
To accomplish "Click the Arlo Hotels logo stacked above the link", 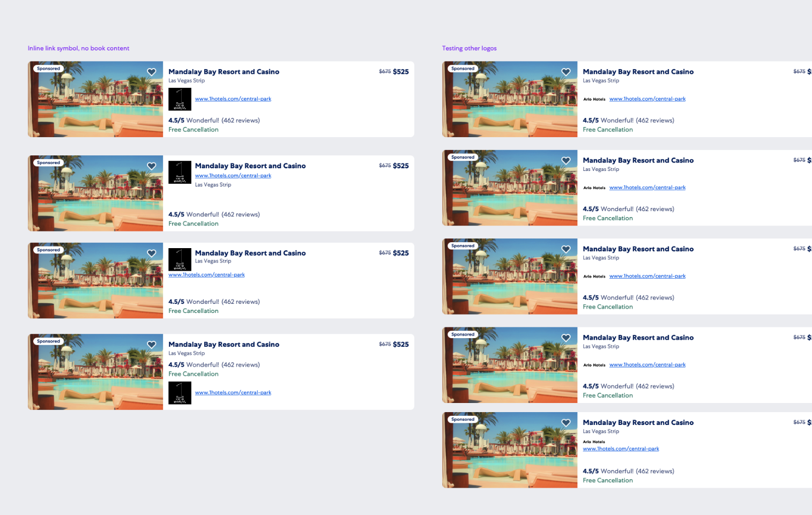I will 594,442.
